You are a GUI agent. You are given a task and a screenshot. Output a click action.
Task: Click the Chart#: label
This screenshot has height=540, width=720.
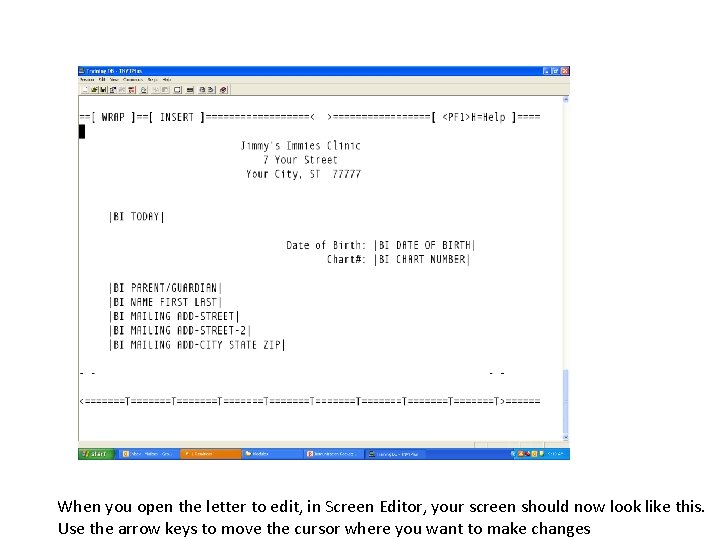(x=346, y=259)
